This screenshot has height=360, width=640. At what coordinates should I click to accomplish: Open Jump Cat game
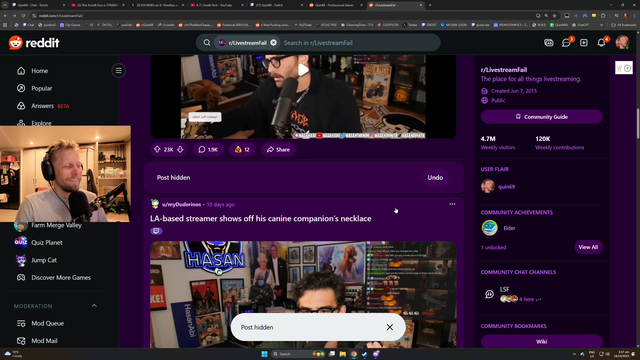[x=44, y=260]
